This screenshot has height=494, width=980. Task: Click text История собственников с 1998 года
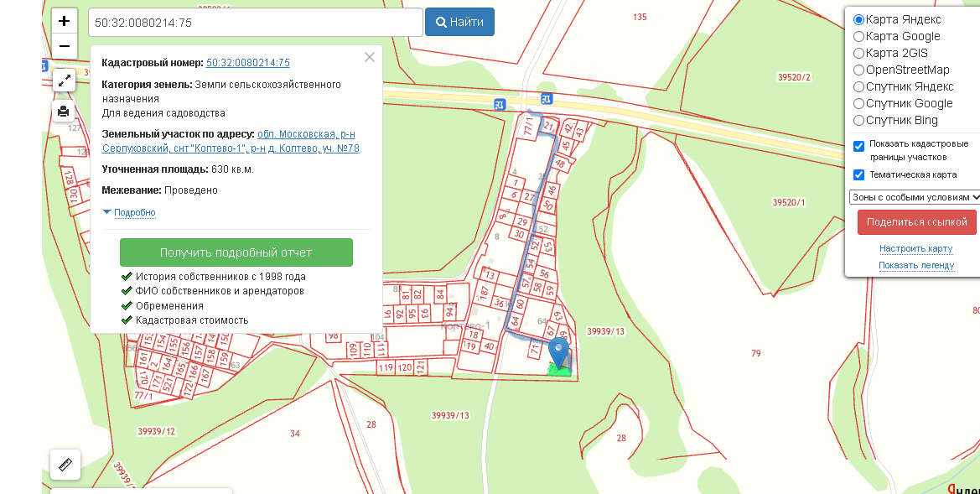[x=220, y=277]
